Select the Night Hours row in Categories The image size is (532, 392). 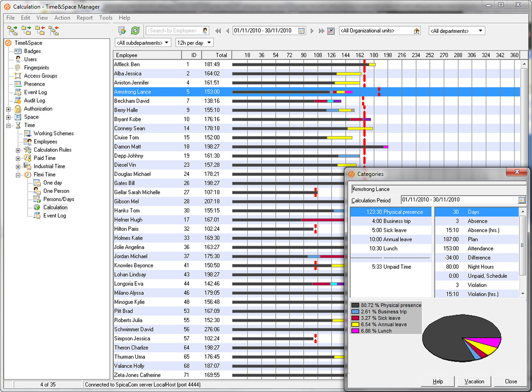[x=477, y=267]
